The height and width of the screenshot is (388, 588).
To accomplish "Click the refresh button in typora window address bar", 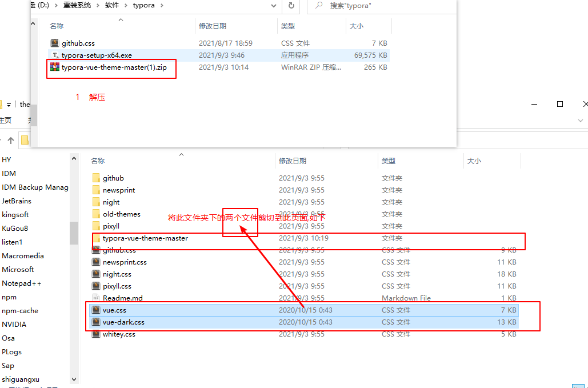I will point(291,6).
